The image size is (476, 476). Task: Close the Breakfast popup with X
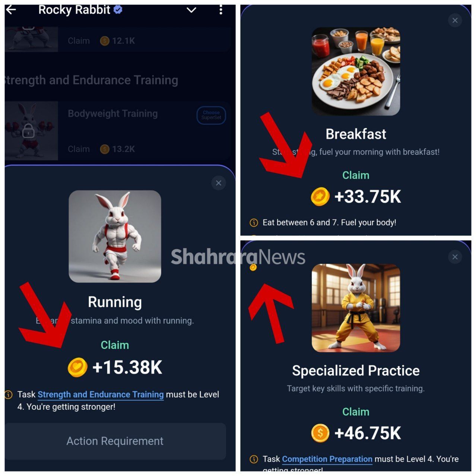(x=455, y=20)
